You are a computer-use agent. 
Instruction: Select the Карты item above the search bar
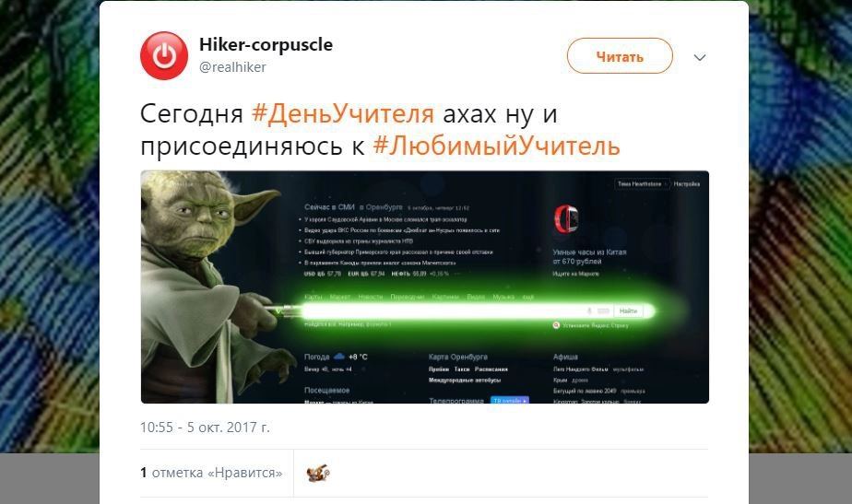point(313,297)
